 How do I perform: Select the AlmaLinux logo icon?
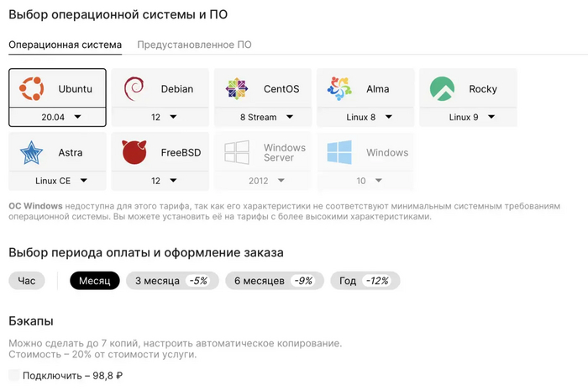point(339,88)
